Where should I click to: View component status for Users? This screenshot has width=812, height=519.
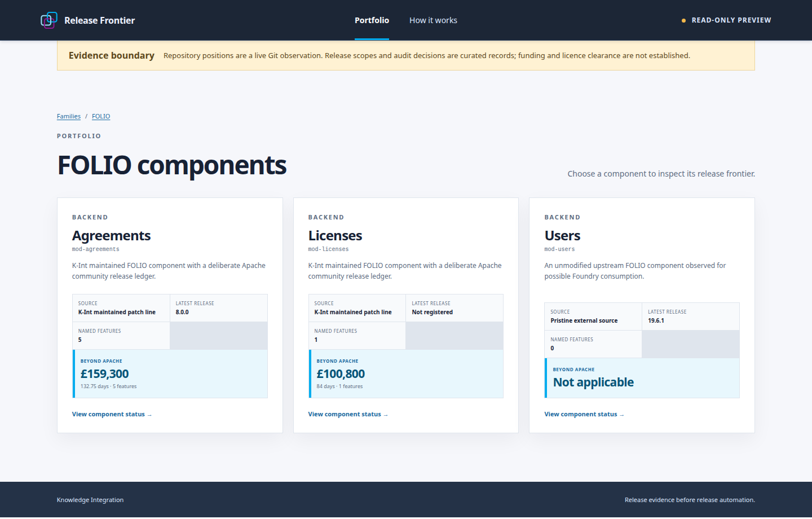[x=584, y=414]
